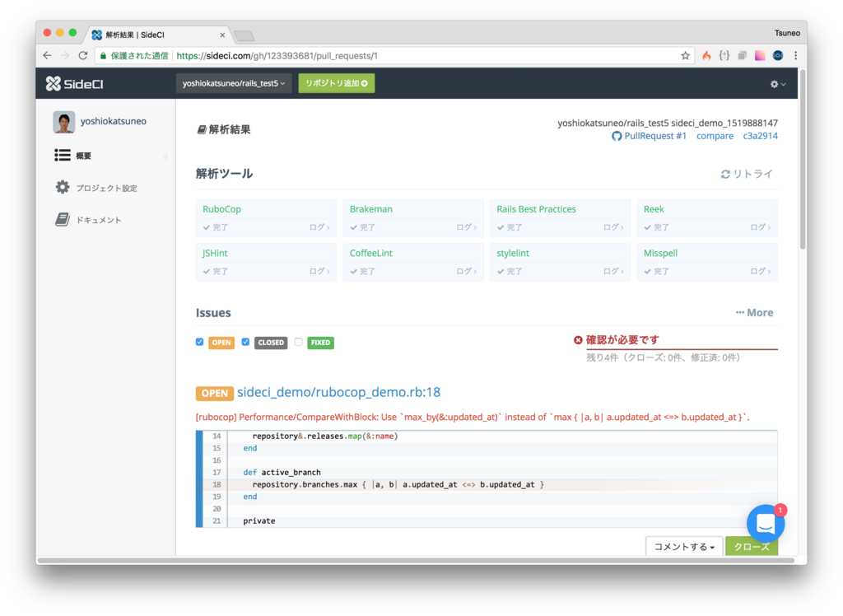
Task: Click the CoffeeLint tool name
Action: click(371, 253)
